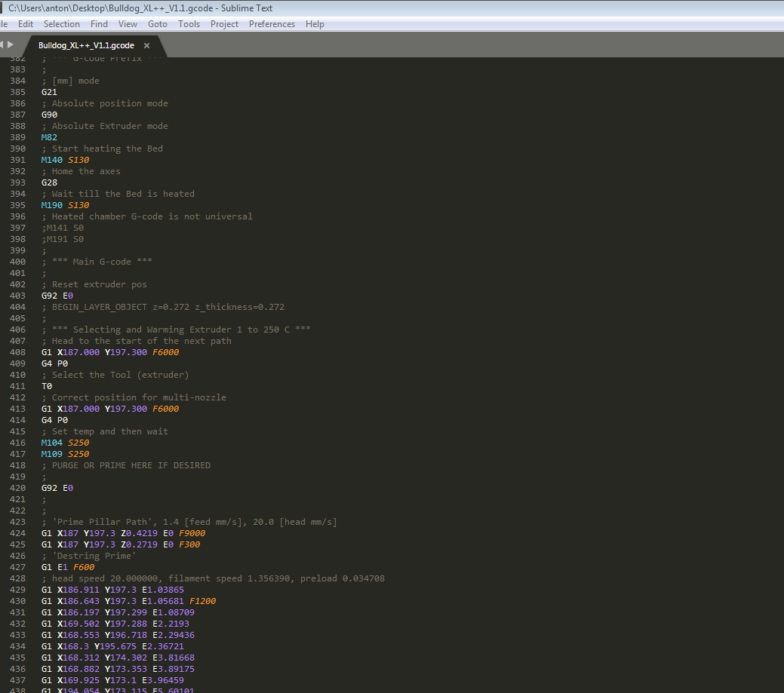Open the Edit menu
The image size is (784, 693).
tap(26, 24)
